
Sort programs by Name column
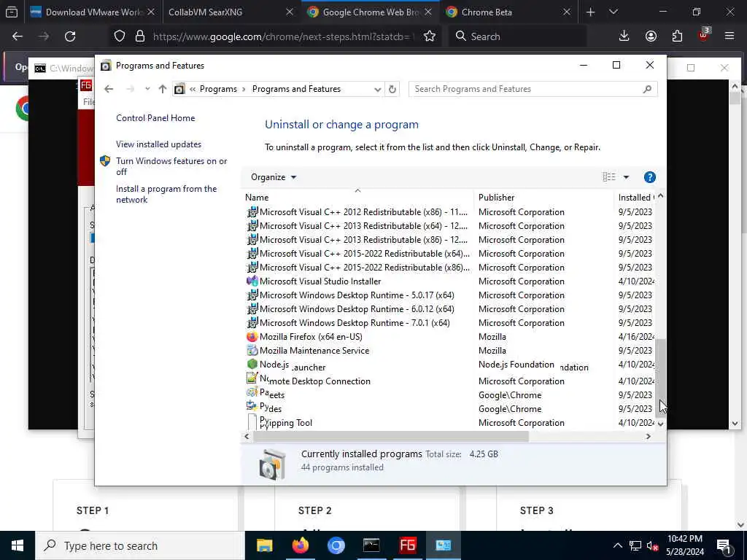(x=357, y=197)
